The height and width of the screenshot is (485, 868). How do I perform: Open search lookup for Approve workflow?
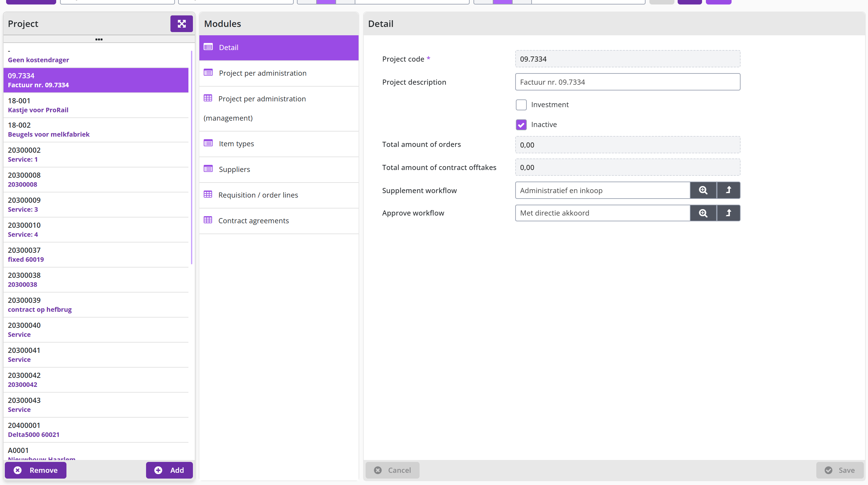click(x=703, y=213)
